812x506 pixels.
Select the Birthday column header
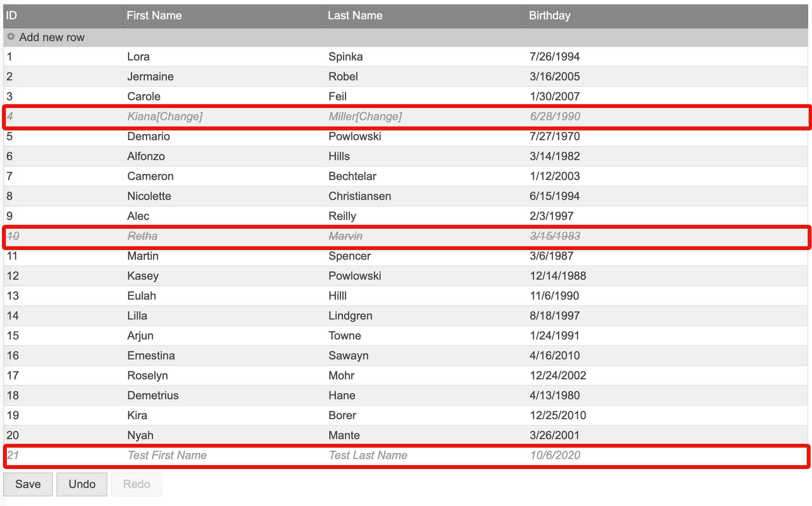coord(550,15)
